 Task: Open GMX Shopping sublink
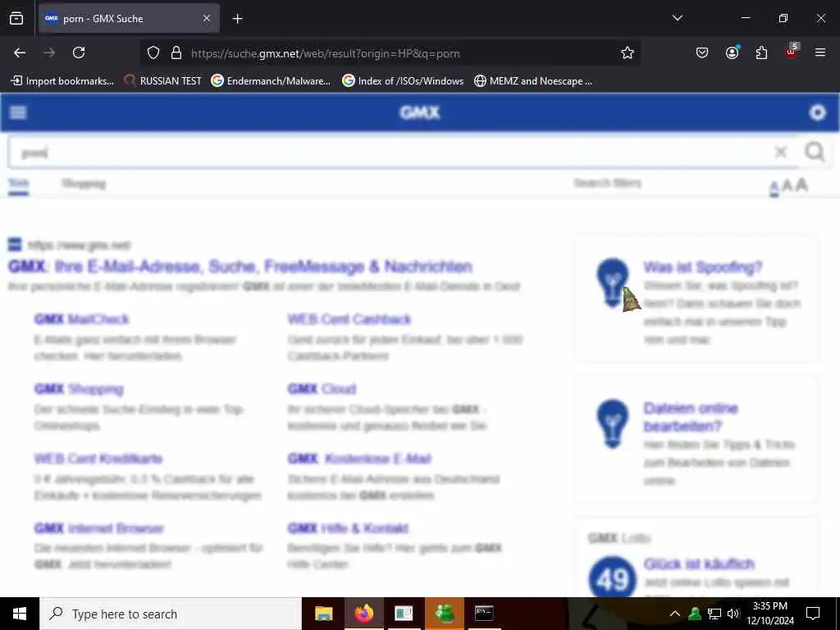[79, 389]
